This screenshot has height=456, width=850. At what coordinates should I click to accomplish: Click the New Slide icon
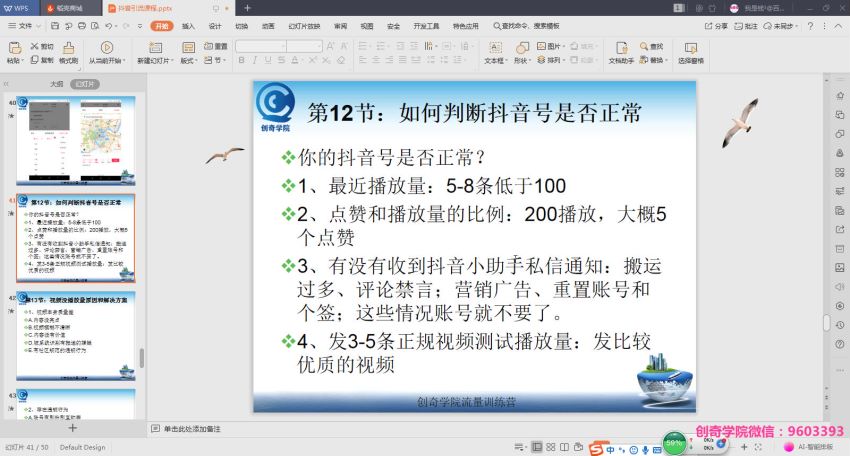(156, 48)
